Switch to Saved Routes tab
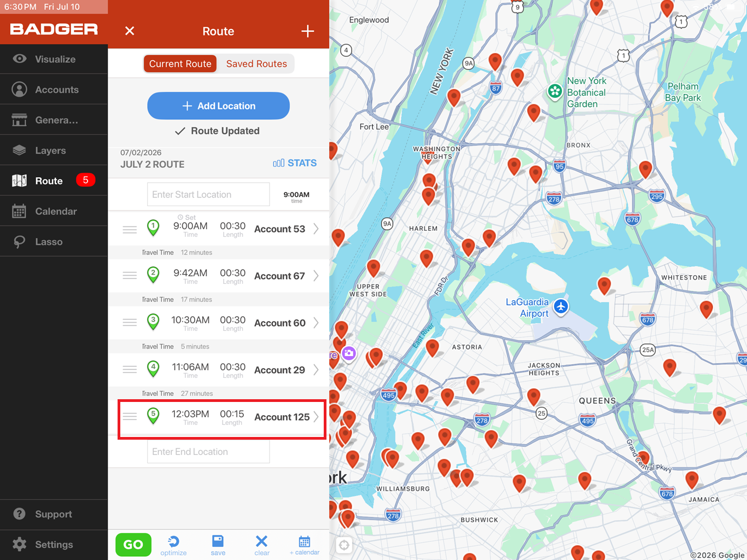Screen dimensions: 747x560 point(256,64)
